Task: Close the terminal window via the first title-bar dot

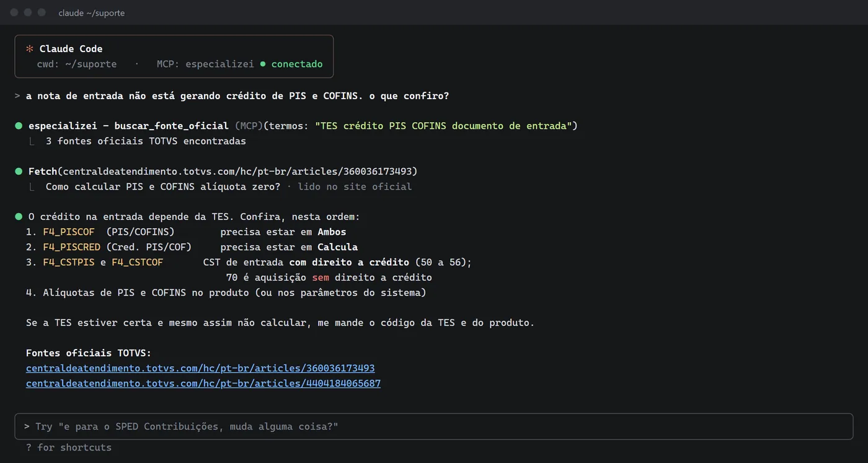Action: tap(14, 12)
